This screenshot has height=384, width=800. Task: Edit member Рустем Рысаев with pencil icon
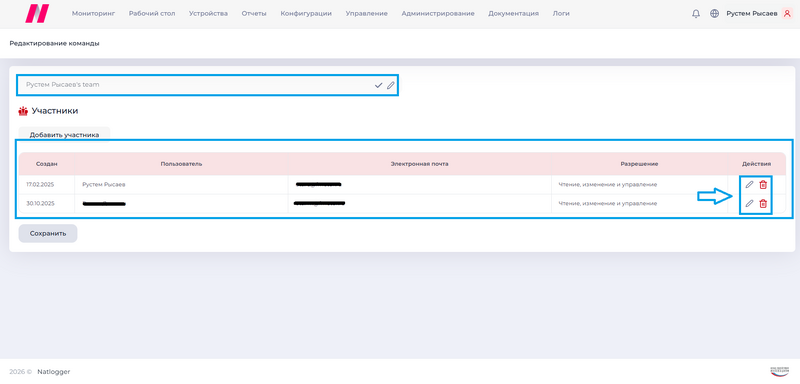[749, 185]
